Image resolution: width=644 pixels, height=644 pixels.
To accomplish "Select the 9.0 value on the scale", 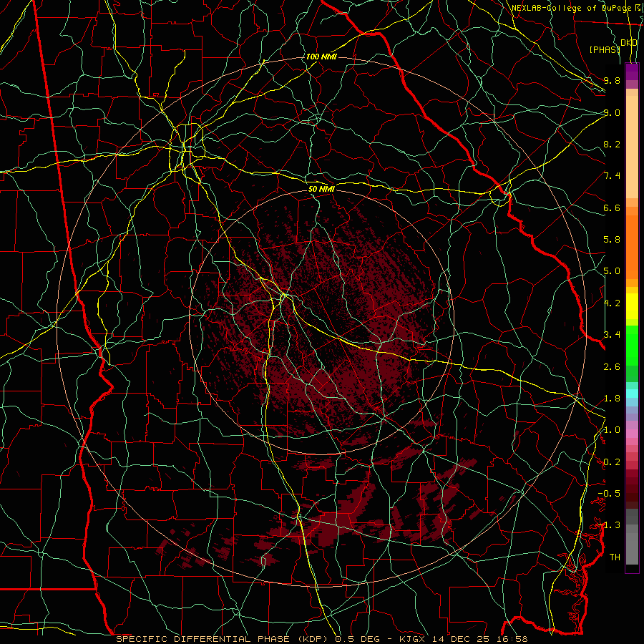I will tap(612, 112).
